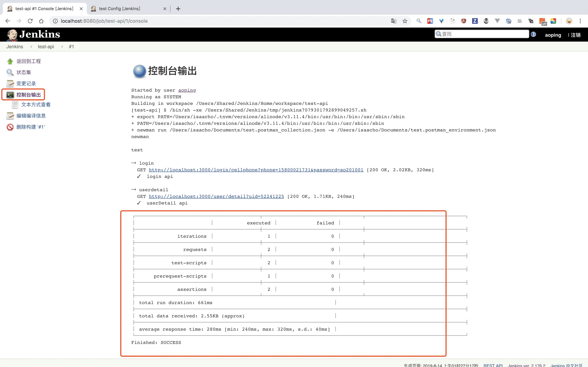This screenshot has width=588, height=367.
Task: Open the Chrome three-dot menu
Action: [x=580, y=21]
